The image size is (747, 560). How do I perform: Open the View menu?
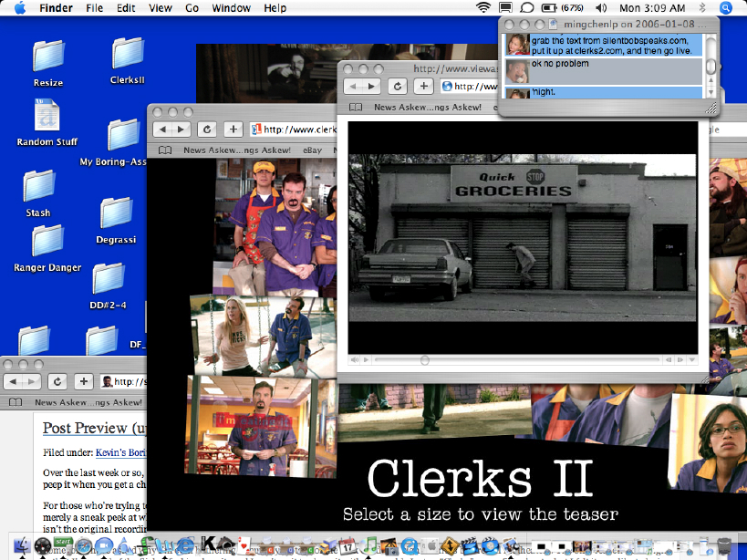tap(161, 8)
